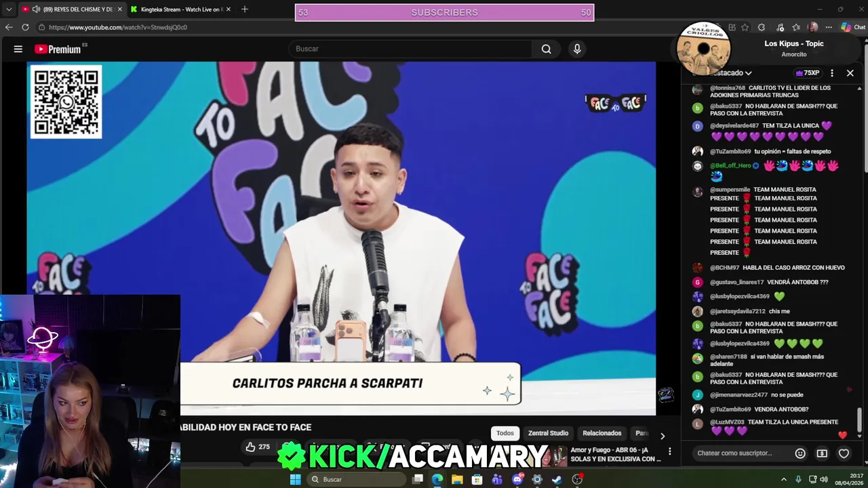Send a heart reaction in chat

pyautogui.click(x=844, y=453)
